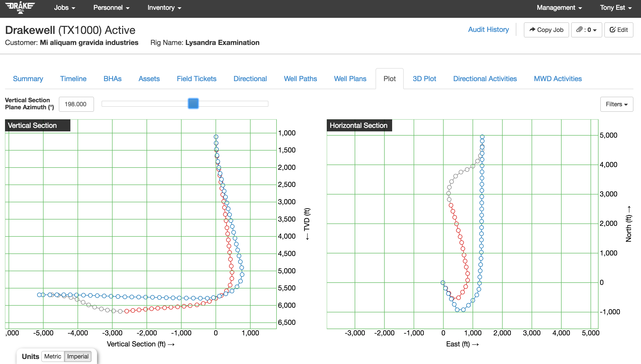This screenshot has height=364, width=641.
Task: Open the MWD Activities tab
Action: (x=558, y=79)
